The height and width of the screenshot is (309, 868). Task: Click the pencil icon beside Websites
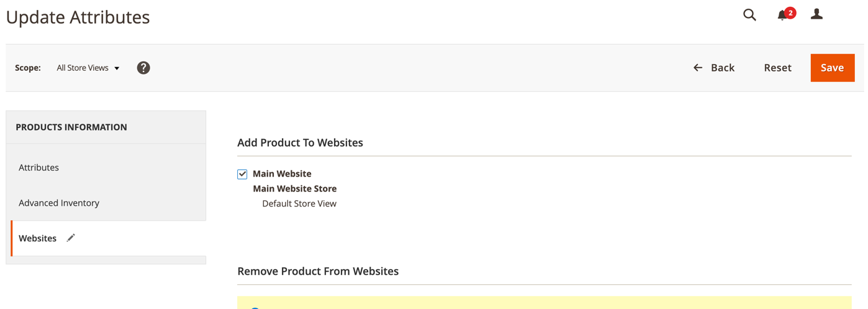tap(71, 238)
